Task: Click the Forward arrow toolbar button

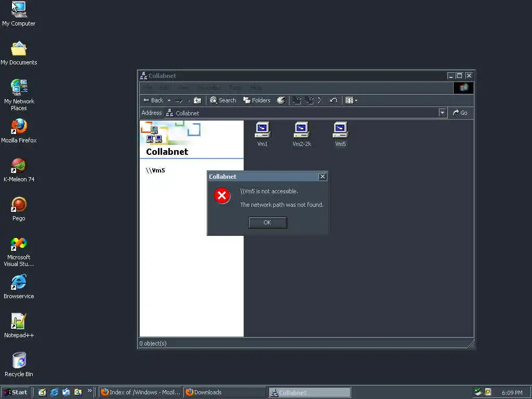Action: coord(179,100)
